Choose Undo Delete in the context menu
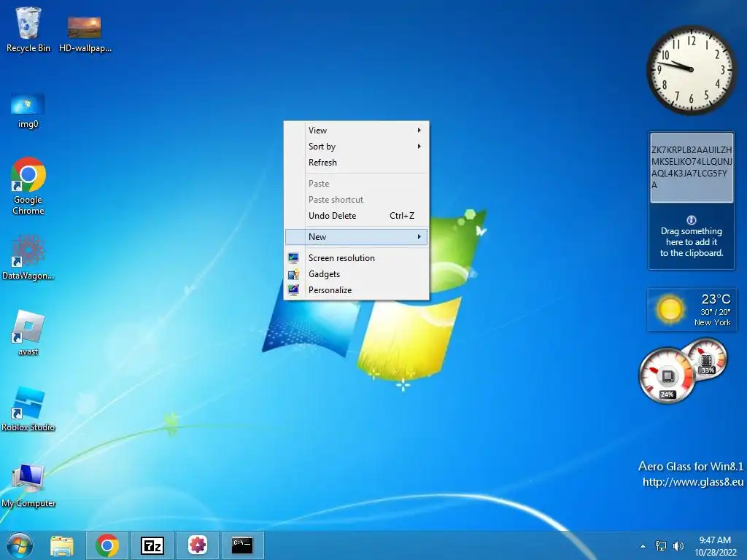This screenshot has height=560, width=747. pos(356,216)
